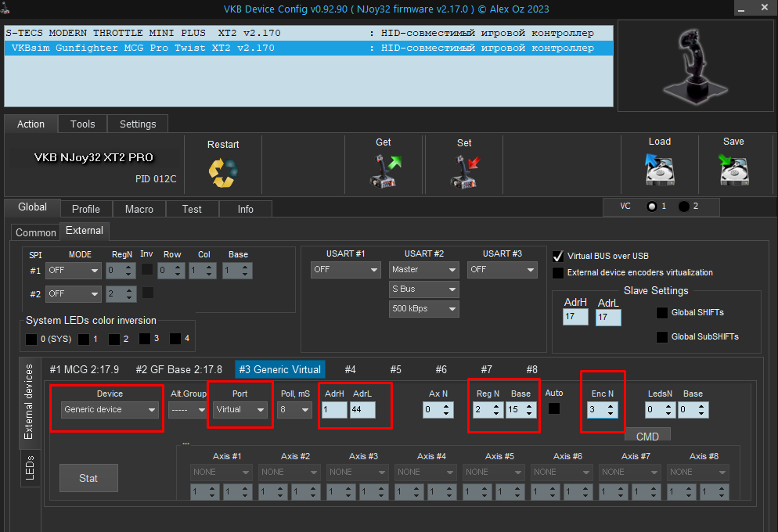Click the Load disk icon
Viewport: 778px width, 532px height.
click(659, 169)
